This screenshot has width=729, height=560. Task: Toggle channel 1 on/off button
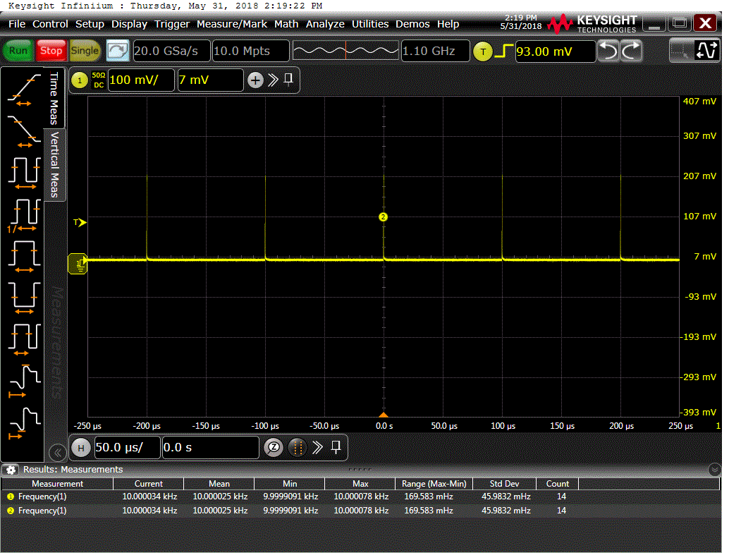[x=79, y=80]
